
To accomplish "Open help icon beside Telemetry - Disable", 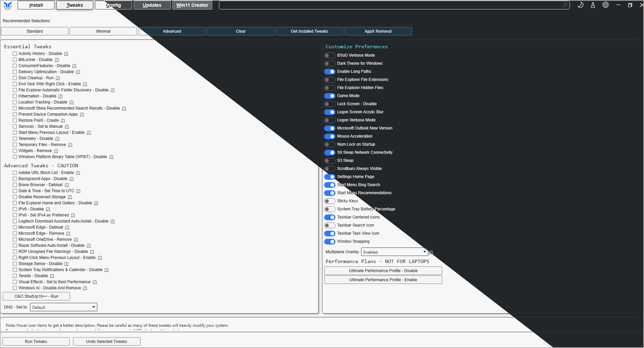I will pos(57,139).
